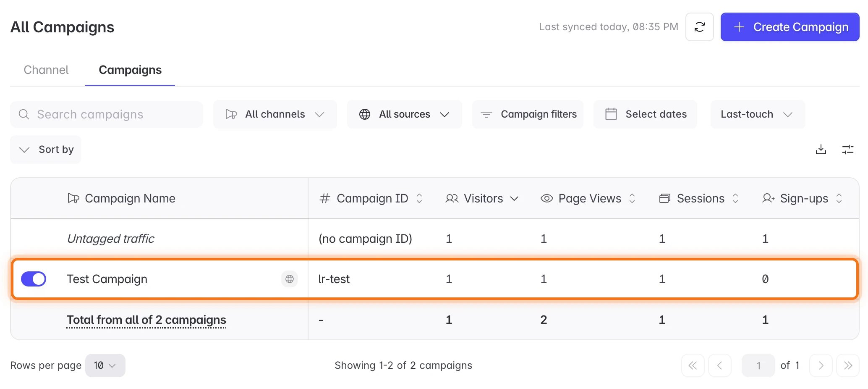868x389 pixels.
Task: Click the Sign-ups value 0 for Test Campaign
Action: 765,279
